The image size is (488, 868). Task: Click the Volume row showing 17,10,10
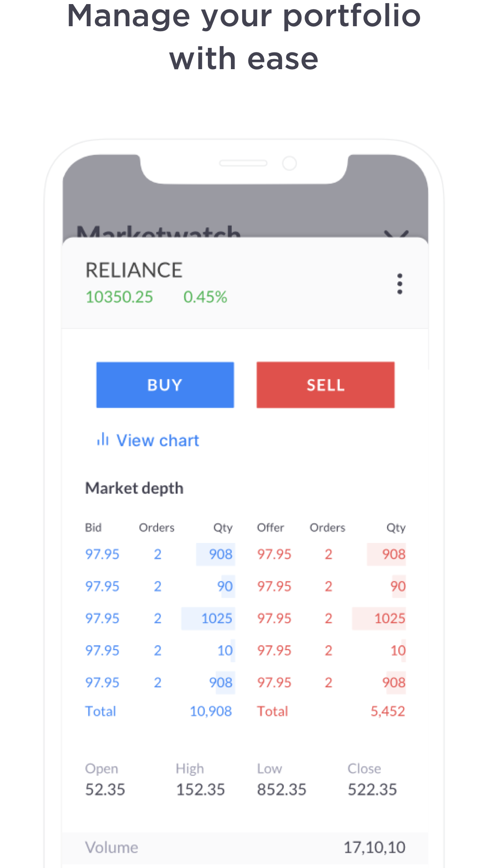pos(245,848)
